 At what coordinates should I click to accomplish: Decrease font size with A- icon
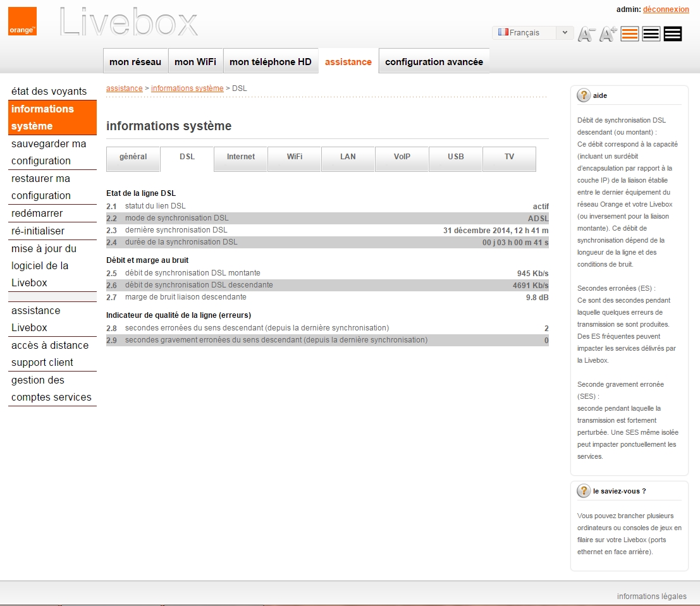point(586,34)
